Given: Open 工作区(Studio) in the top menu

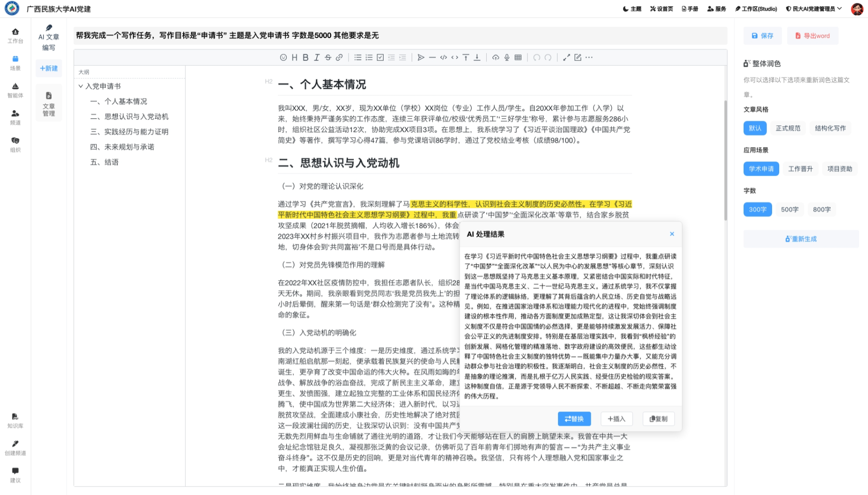Looking at the screenshot, I should tap(756, 9).
